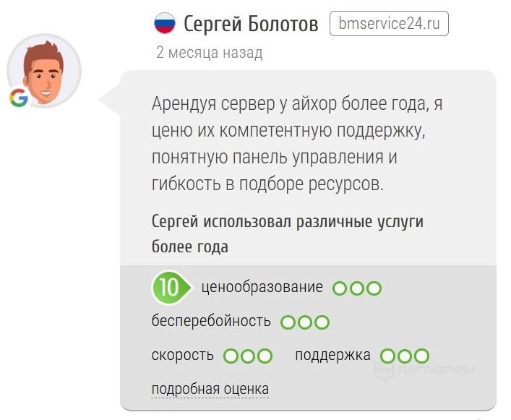Click last circle of поддержка rating
Screen dimensions: 511x420
pos(421,356)
